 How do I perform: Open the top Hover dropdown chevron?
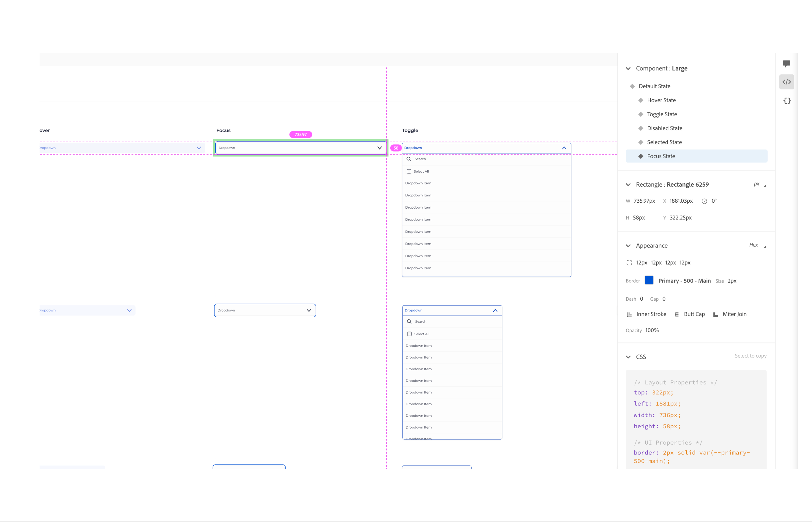coord(199,148)
